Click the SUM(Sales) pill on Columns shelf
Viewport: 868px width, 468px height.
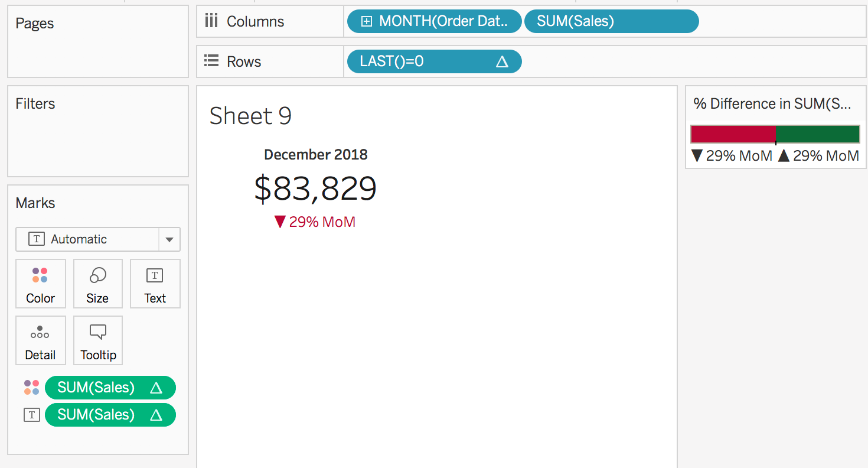[x=611, y=21]
